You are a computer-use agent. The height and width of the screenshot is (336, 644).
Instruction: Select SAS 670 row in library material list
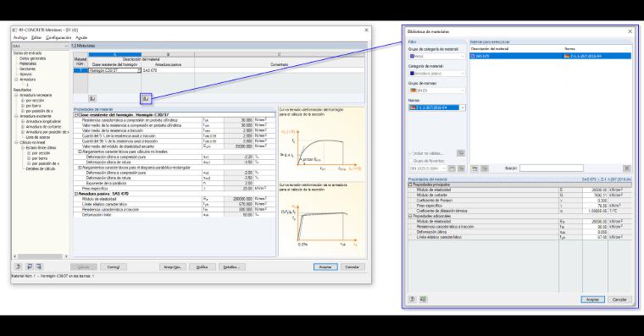coord(550,56)
